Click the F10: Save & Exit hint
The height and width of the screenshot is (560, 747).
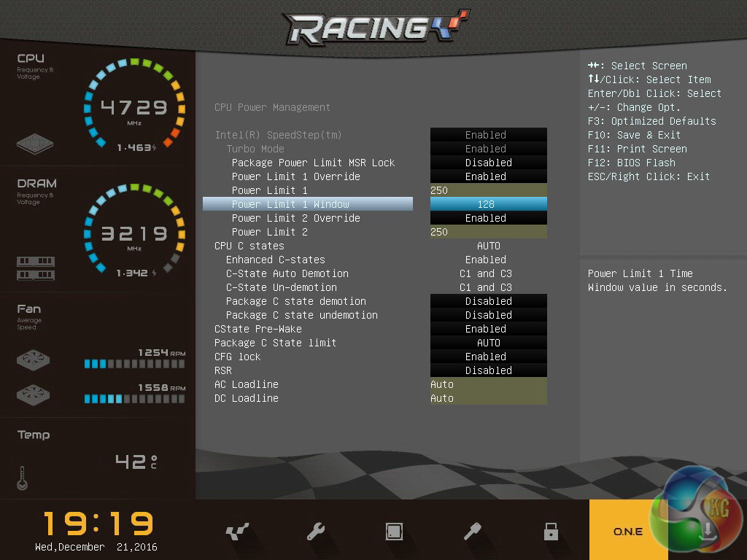click(634, 135)
